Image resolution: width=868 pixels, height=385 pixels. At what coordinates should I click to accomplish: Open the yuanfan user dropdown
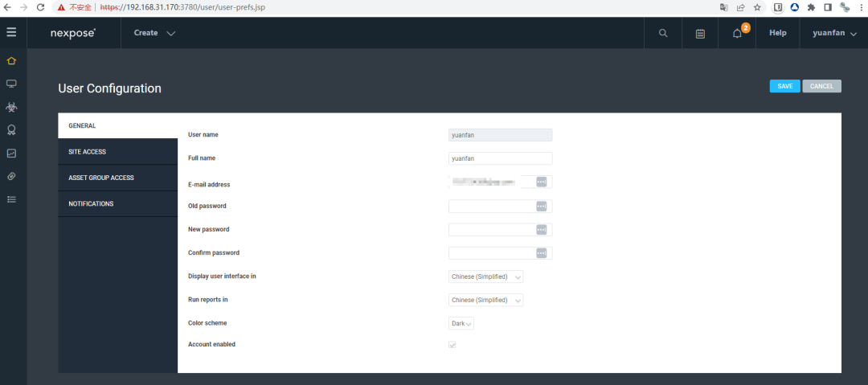pos(835,33)
